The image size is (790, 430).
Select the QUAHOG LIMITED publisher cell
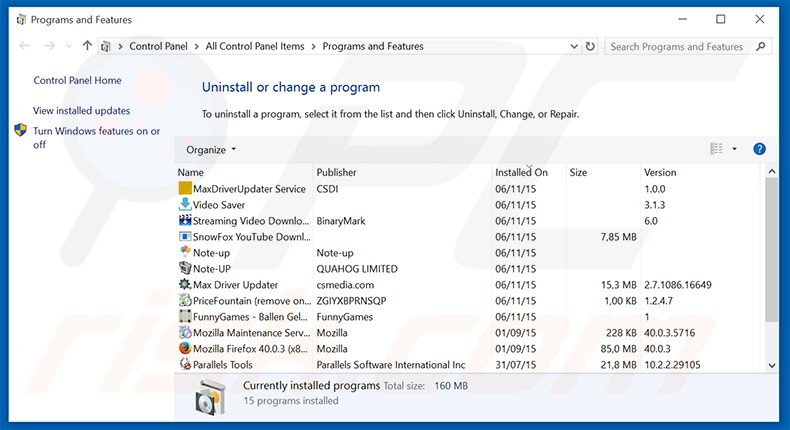click(357, 269)
